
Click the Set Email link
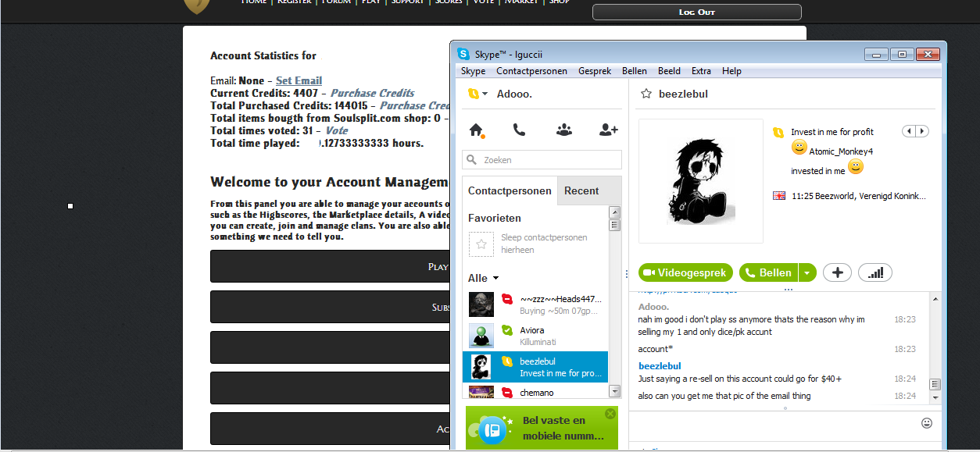[x=299, y=80]
